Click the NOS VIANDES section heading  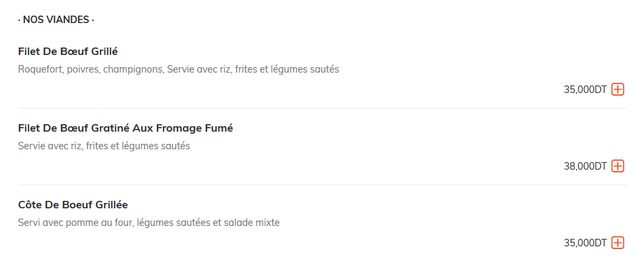coord(56,20)
